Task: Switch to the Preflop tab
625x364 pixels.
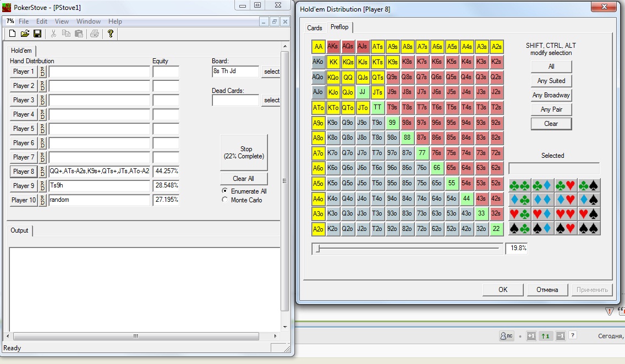Action: pyautogui.click(x=339, y=27)
